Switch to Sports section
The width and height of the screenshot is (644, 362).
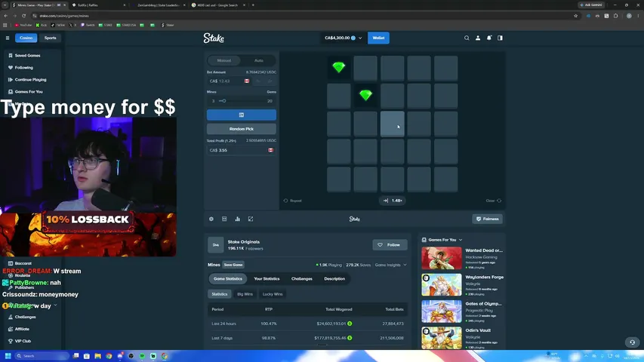click(50, 38)
